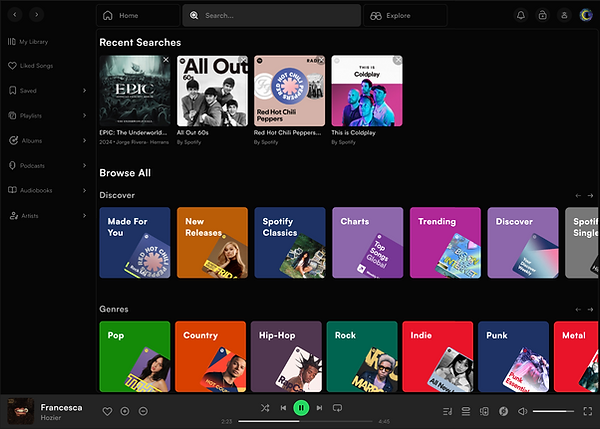Screen dimensions: 600x429
Task: Pause playback with green button
Action: coord(301,408)
